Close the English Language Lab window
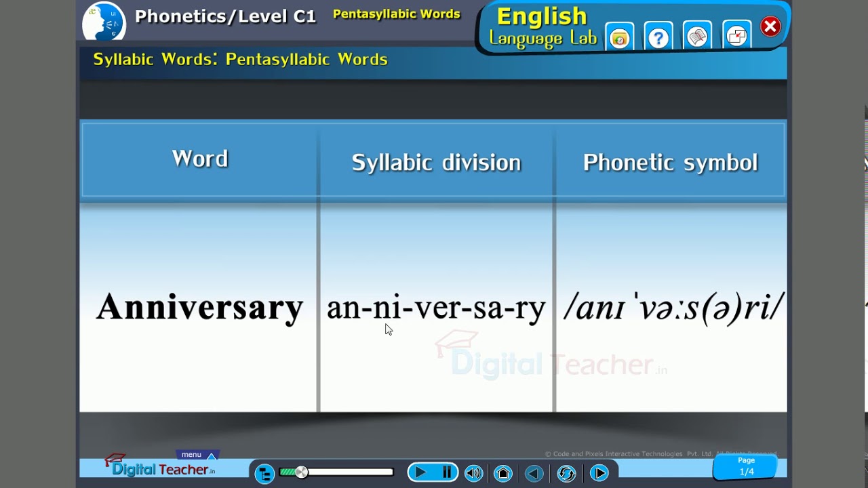 770,26
